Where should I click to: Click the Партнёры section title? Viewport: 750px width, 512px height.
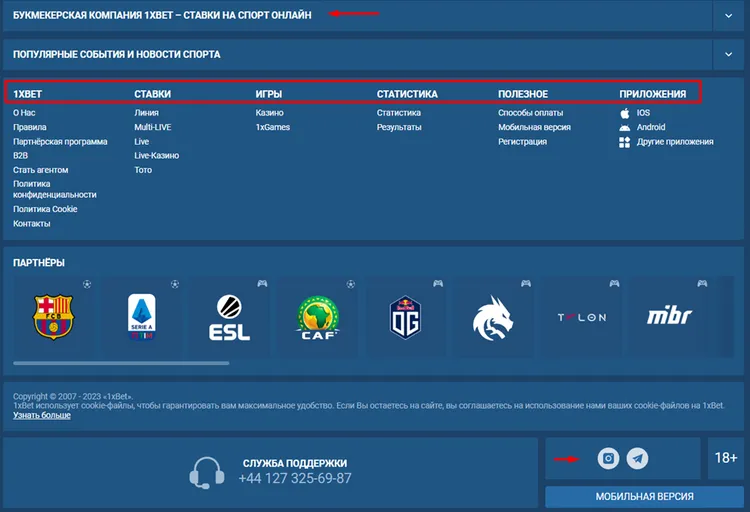point(39,263)
